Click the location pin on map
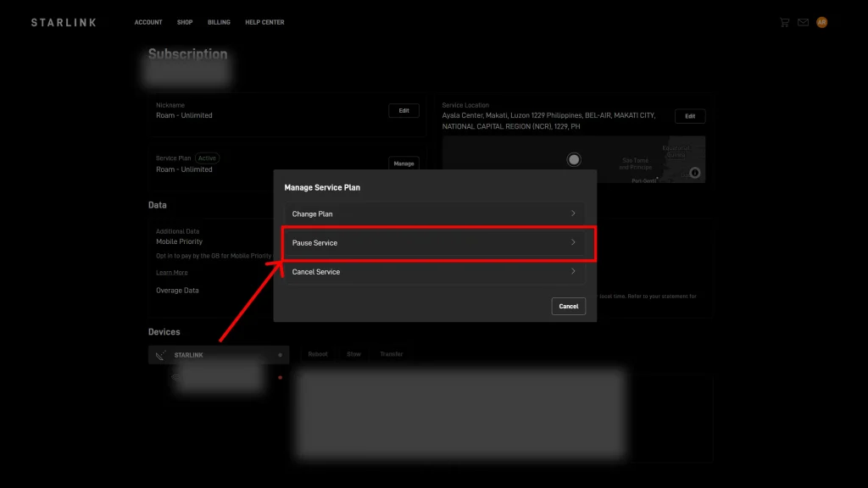This screenshot has height=488, width=868. [x=574, y=159]
